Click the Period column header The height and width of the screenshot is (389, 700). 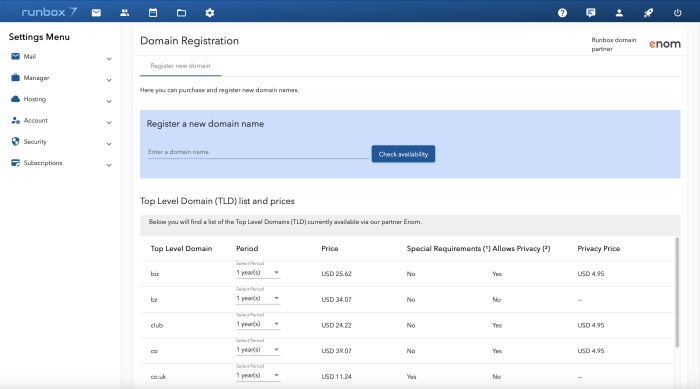(247, 248)
